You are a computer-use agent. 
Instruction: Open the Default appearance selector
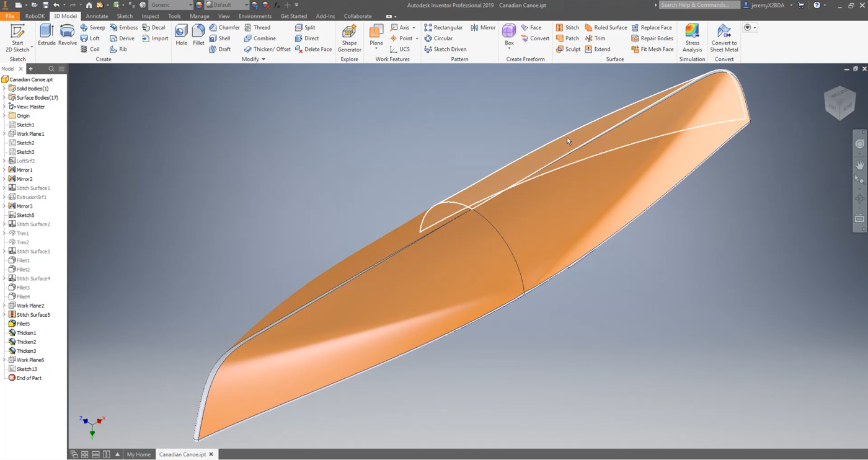pyautogui.click(x=227, y=4)
